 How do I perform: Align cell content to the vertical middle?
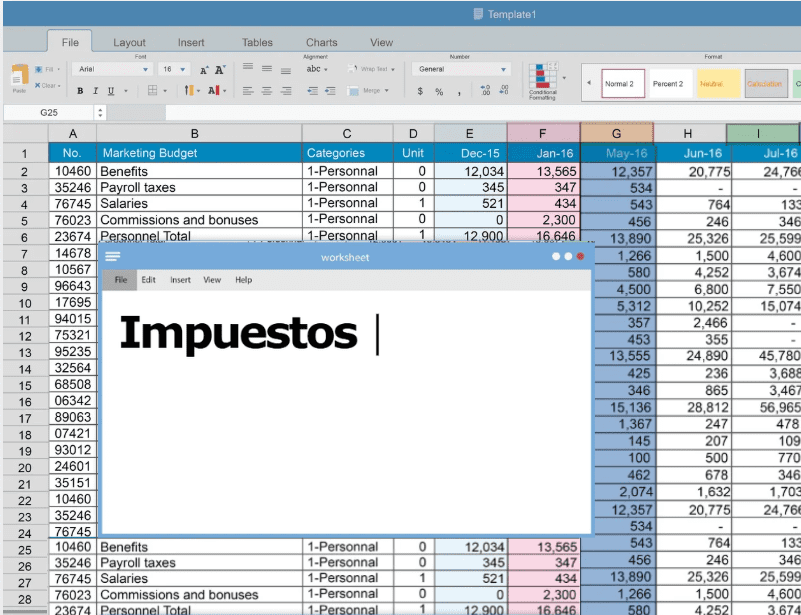267,68
